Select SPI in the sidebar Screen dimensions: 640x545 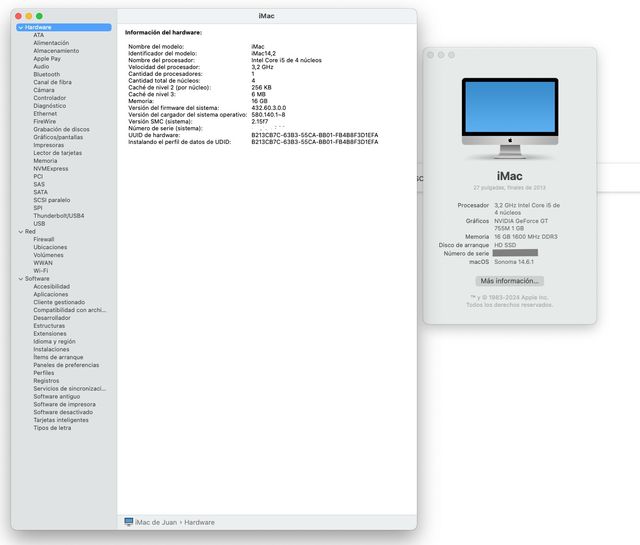pos(38,208)
